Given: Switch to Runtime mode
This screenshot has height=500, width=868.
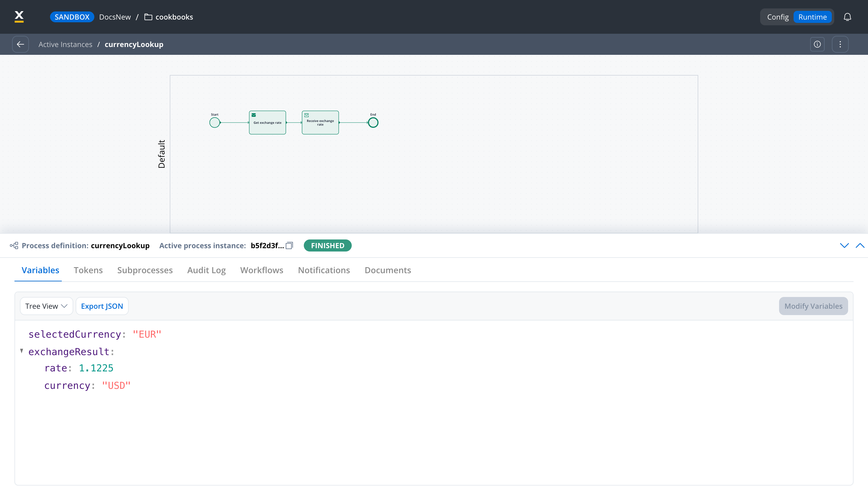Looking at the screenshot, I should [x=812, y=17].
